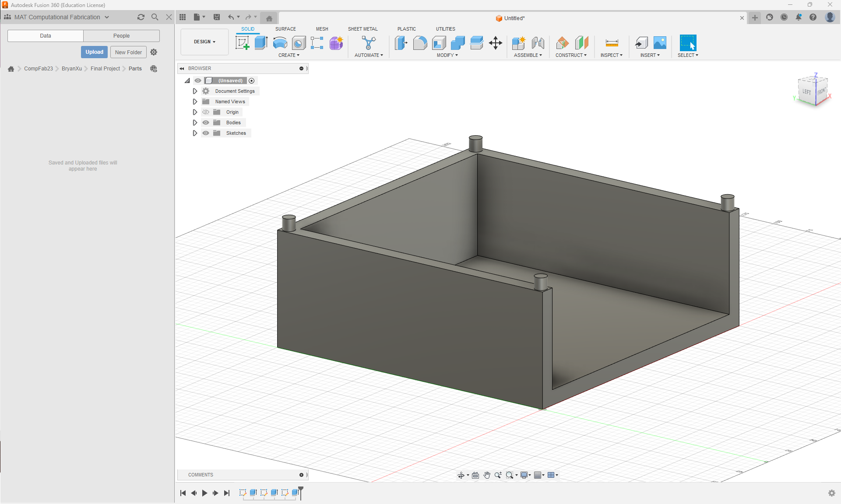Select the Revolve tool icon
Image resolution: width=841 pixels, height=504 pixels.
(280, 43)
